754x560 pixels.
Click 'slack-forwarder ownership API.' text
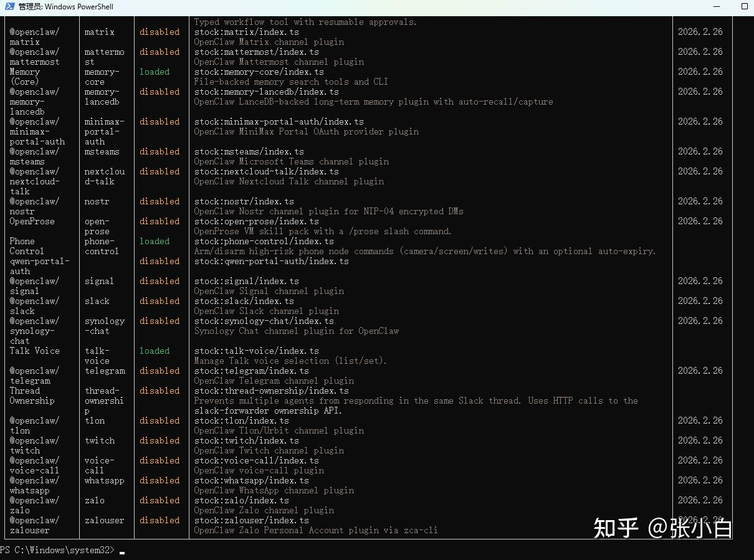269,411
